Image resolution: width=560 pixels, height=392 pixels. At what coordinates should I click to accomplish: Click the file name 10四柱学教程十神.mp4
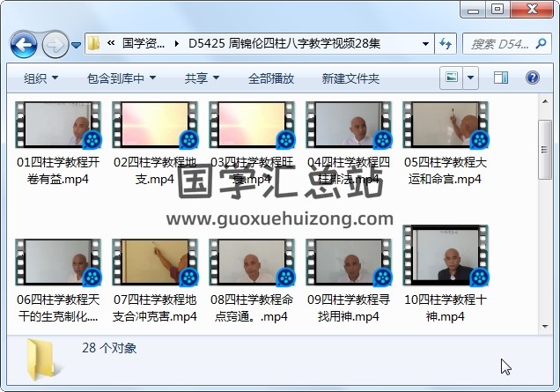(446, 308)
